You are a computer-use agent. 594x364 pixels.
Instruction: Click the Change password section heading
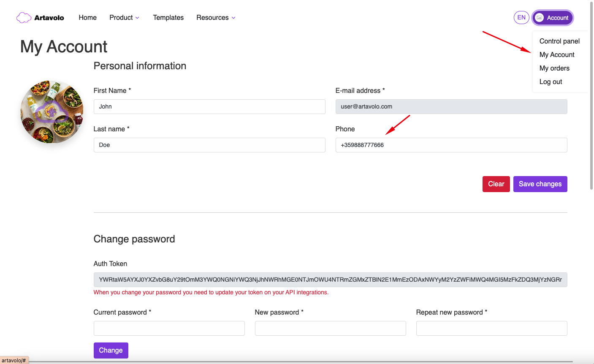pyautogui.click(x=134, y=239)
